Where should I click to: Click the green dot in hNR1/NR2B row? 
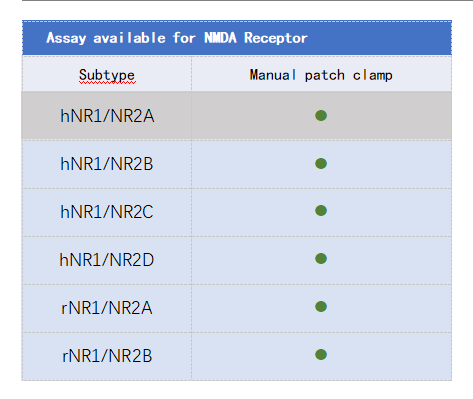[321, 163]
